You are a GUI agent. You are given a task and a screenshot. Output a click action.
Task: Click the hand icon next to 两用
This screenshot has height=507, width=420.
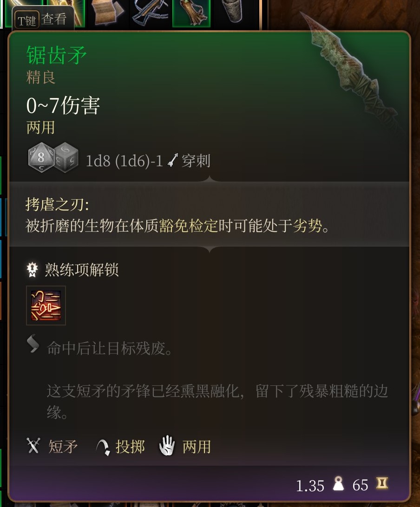pos(167,446)
